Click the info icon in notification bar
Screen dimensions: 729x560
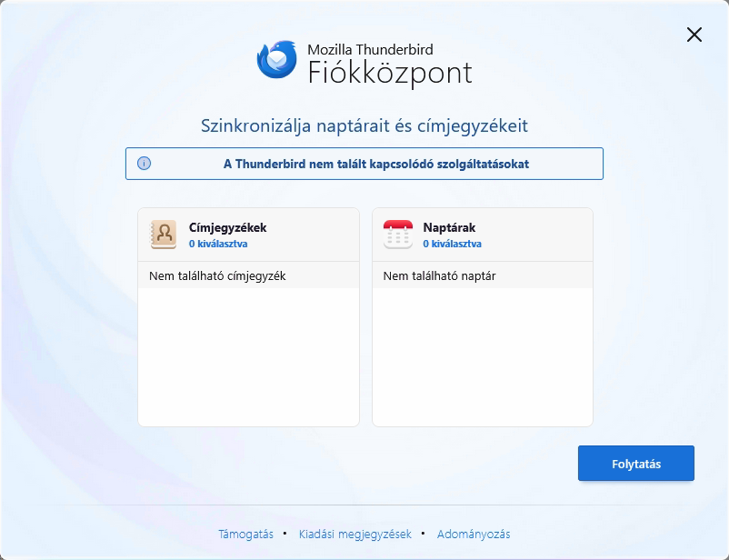[x=145, y=164]
